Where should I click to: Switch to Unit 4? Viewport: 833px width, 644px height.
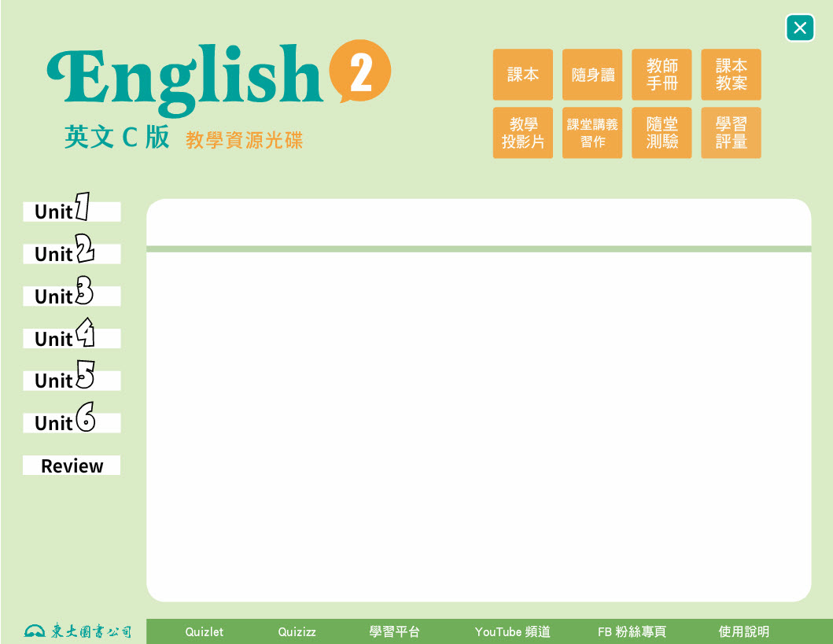pos(72,339)
